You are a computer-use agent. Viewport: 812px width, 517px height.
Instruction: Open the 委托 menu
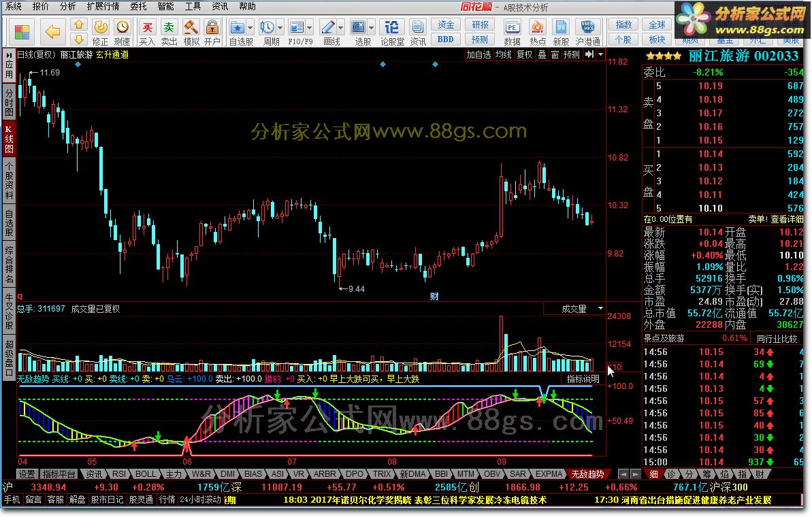[139, 6]
